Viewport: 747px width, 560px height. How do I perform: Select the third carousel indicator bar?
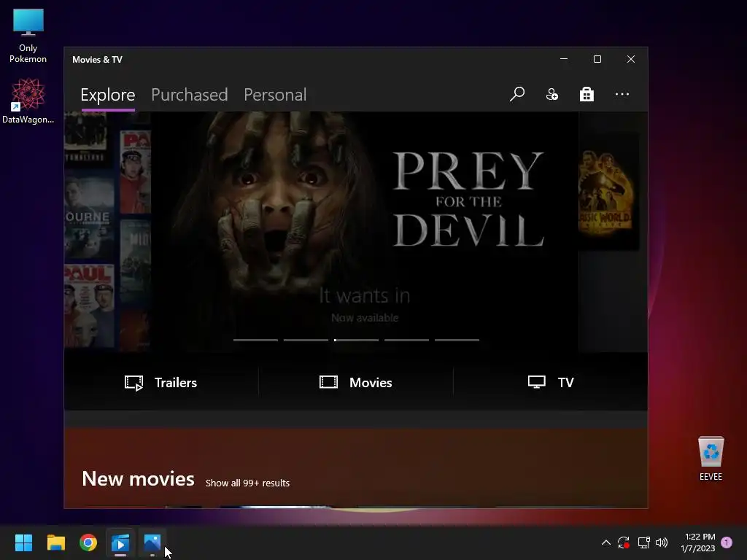coord(356,340)
